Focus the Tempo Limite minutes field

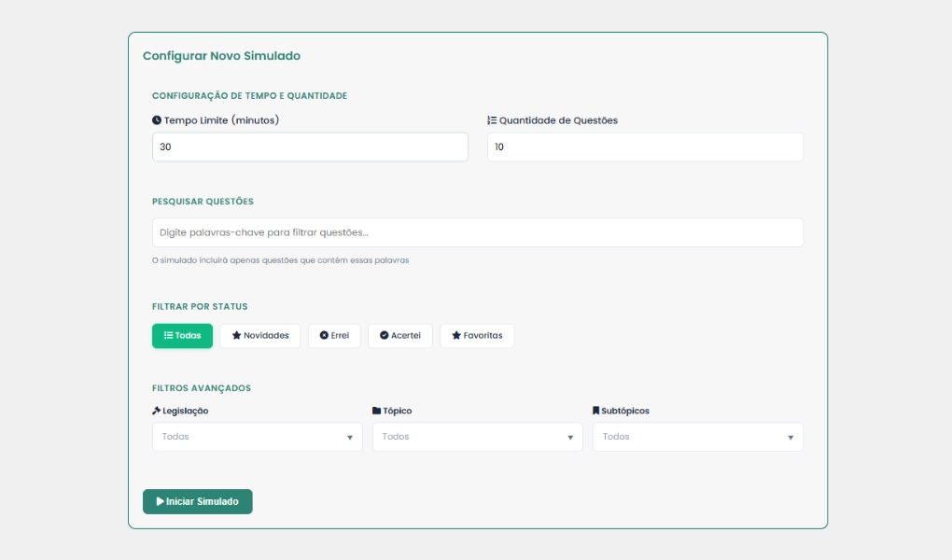pyautogui.click(x=310, y=147)
